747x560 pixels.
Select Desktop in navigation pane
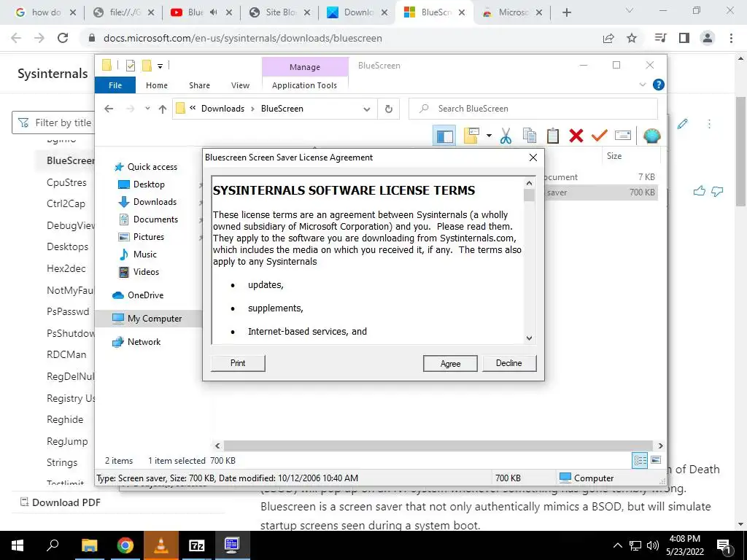coord(142,184)
